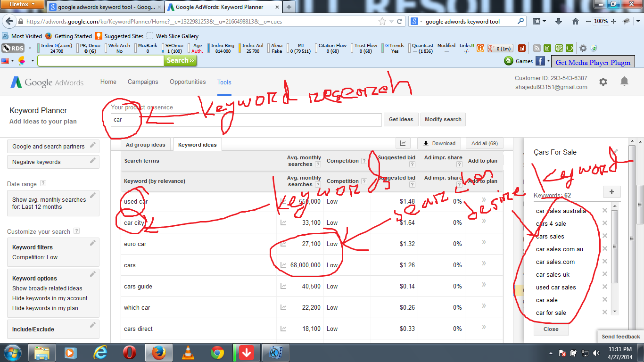Viewport: 644px width, 362px height.
Task: Open the Most Visited bookmarks folder
Action: pyautogui.click(x=22, y=36)
